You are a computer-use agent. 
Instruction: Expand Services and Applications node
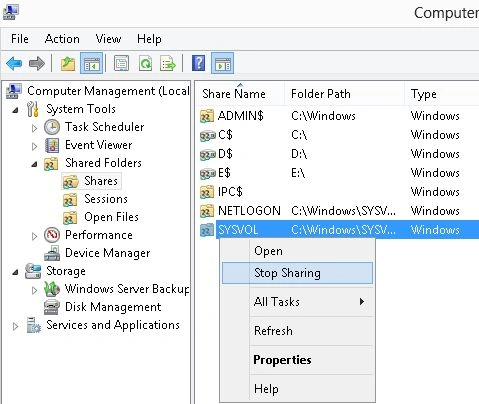coord(15,326)
